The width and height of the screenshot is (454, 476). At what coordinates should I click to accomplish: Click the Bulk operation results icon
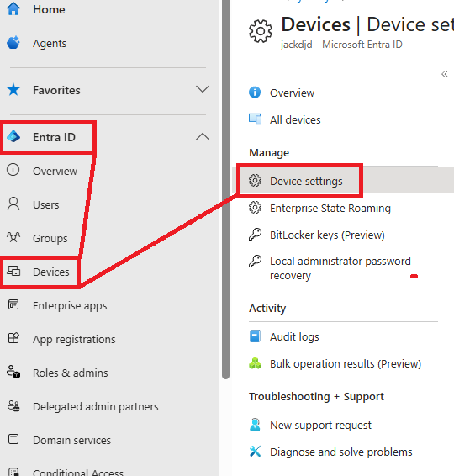coord(255,363)
